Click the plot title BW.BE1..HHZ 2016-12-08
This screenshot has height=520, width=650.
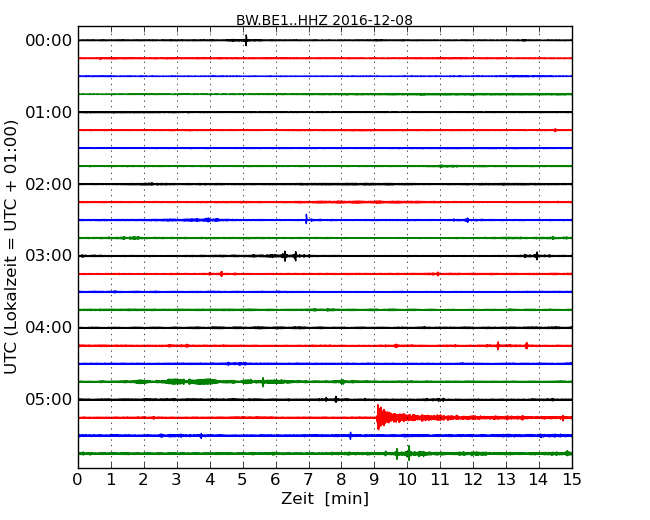click(324, 20)
